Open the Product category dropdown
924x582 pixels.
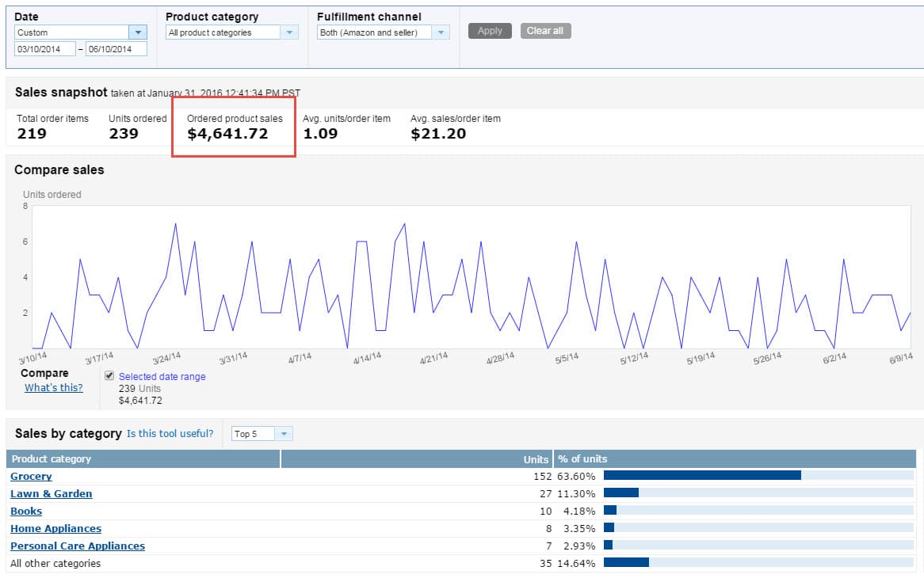(231, 32)
